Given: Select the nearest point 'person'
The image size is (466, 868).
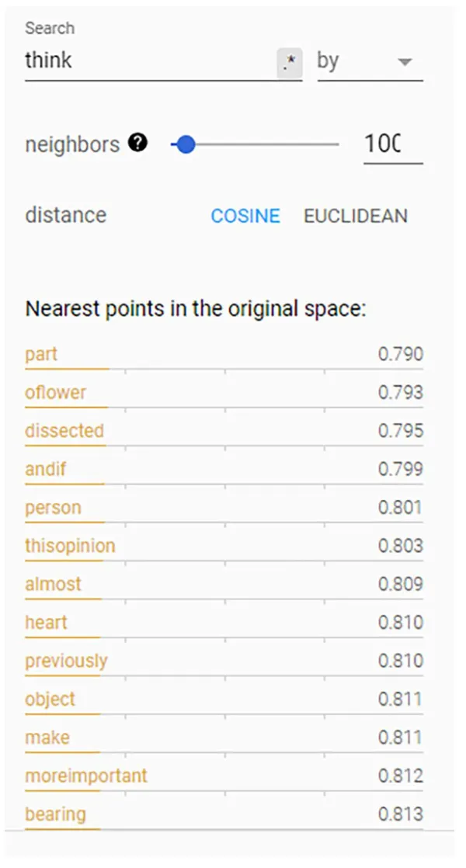Looking at the screenshot, I should point(53,508).
